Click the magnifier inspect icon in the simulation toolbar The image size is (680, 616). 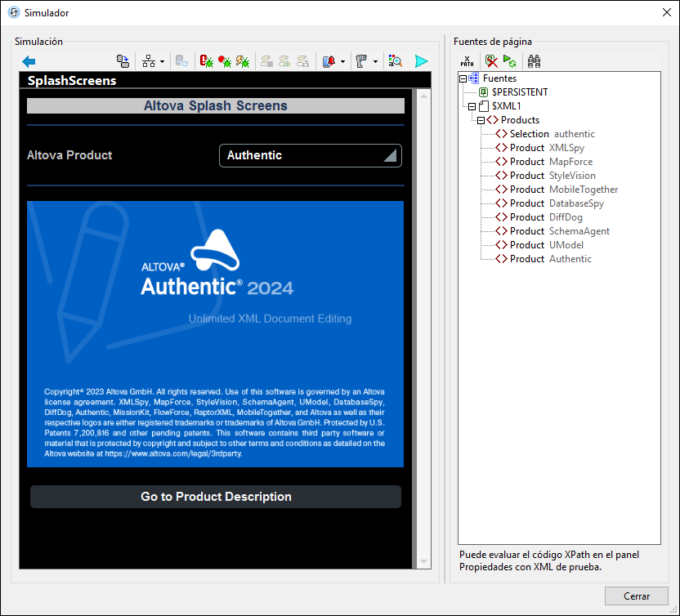[396, 61]
